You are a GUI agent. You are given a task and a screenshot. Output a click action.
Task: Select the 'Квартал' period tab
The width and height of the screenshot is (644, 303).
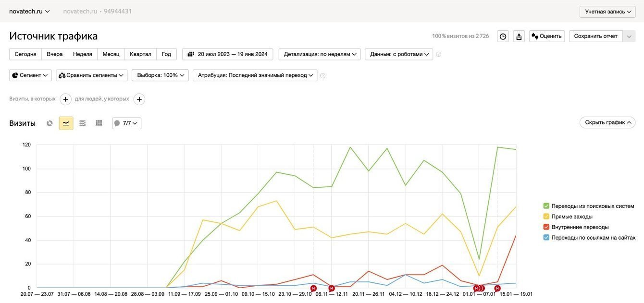tap(140, 54)
